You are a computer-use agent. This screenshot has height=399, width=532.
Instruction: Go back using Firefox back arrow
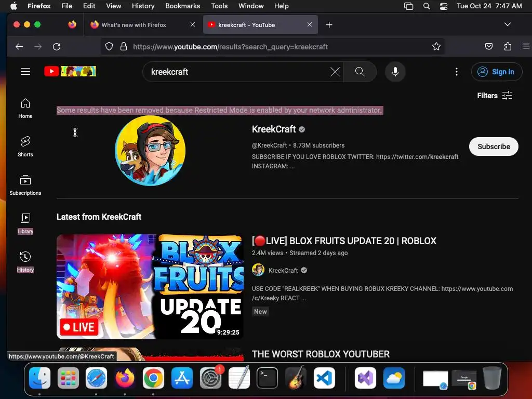pos(19,47)
